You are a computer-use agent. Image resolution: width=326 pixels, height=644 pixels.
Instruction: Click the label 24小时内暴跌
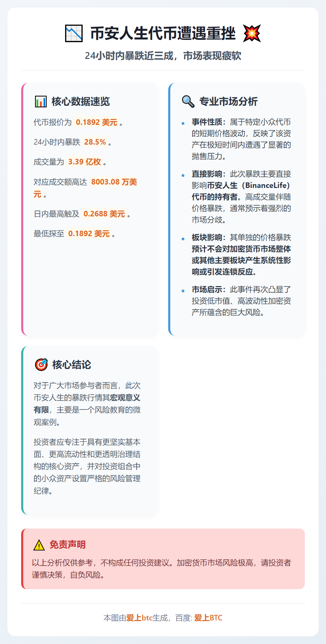tap(57, 142)
